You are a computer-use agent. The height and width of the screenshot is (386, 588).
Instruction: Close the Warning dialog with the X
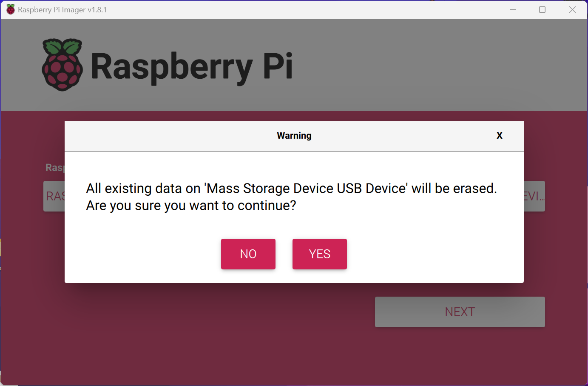coord(499,136)
